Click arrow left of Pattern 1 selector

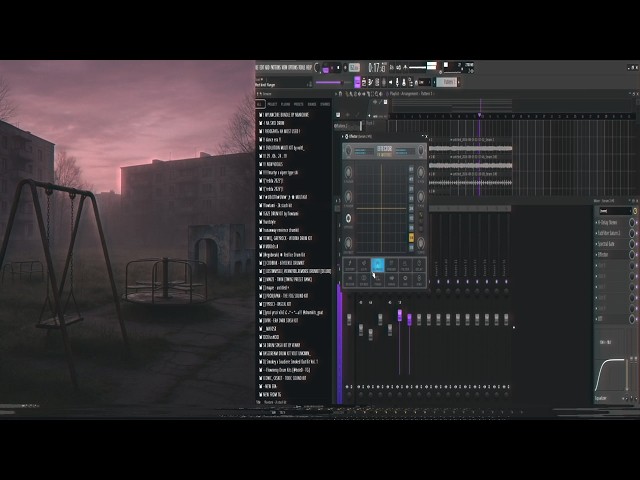point(434,82)
